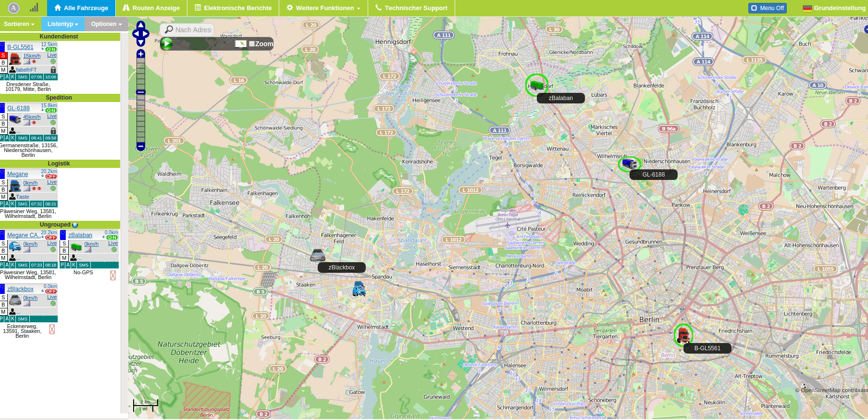The image size is (868, 420).
Task: Open Routen Anzeige tab
Action: click(x=151, y=8)
